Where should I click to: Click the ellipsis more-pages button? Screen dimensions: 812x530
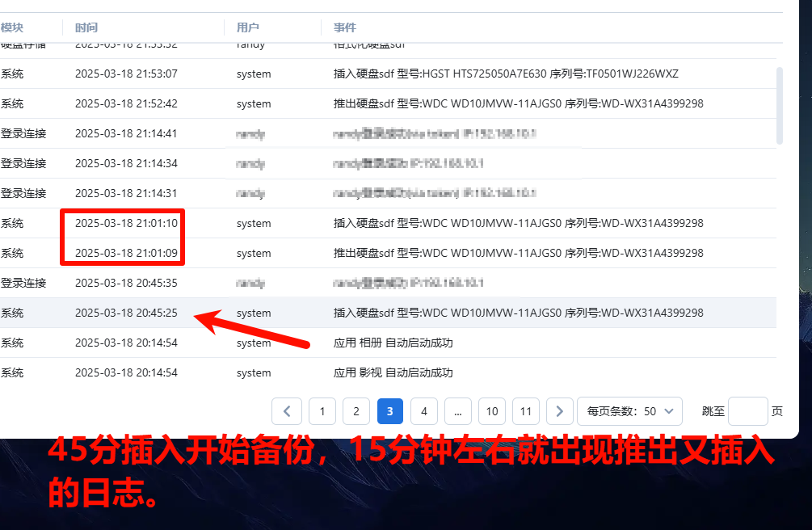click(458, 411)
